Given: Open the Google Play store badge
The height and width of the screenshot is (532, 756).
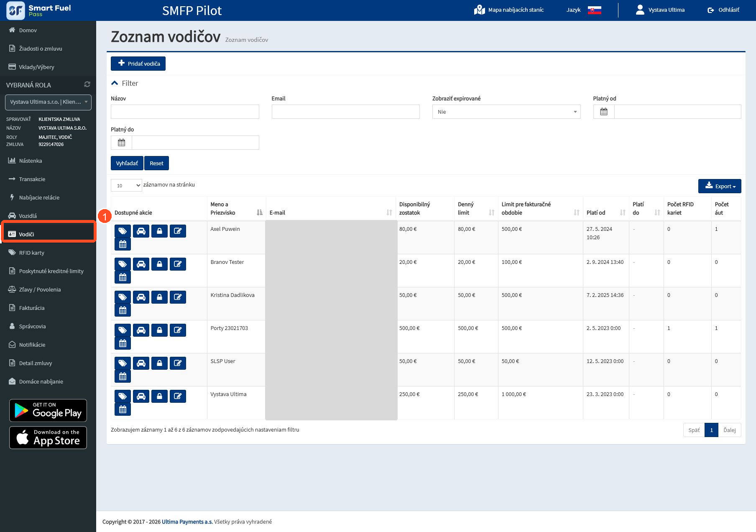Looking at the screenshot, I should [48, 410].
